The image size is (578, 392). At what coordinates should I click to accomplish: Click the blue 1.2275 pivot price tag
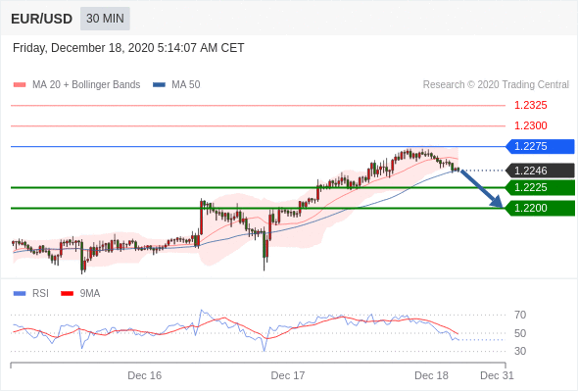tap(541, 146)
